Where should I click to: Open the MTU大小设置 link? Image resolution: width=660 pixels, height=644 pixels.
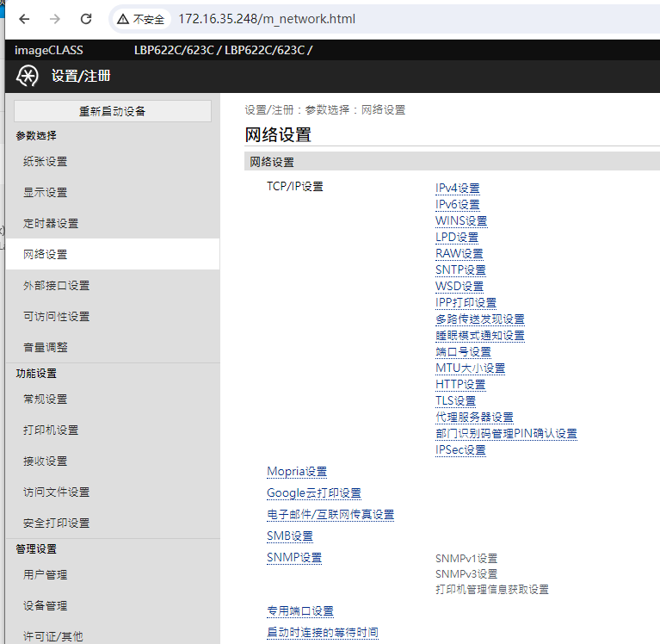point(471,368)
